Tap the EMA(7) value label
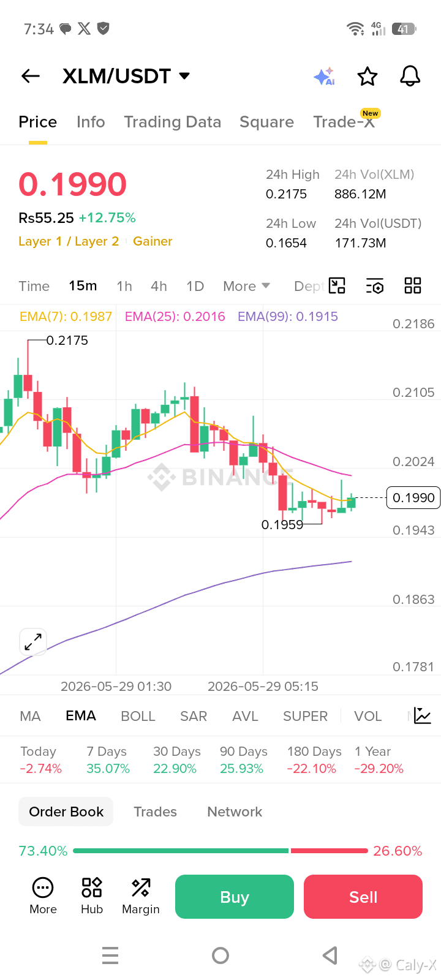Screen dimensions: 441x980 pos(66,317)
